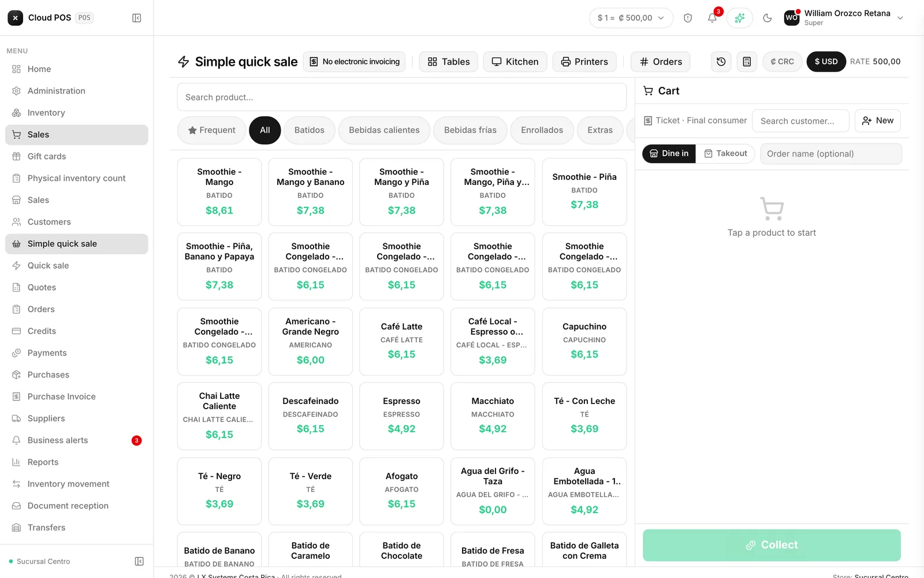Screen dimensions: 924x578
Task: Open the calculator icon next to CRC
Action: (747, 62)
